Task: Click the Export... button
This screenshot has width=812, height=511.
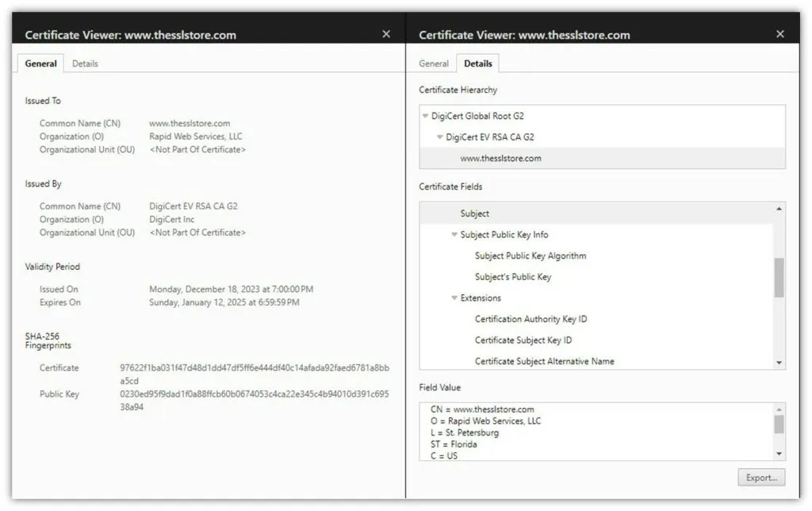Action: point(761,478)
